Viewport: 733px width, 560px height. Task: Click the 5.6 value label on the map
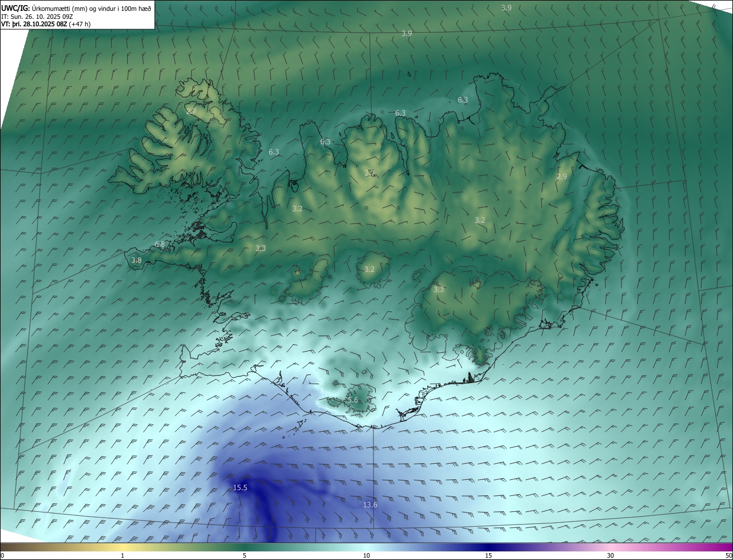pos(352,400)
